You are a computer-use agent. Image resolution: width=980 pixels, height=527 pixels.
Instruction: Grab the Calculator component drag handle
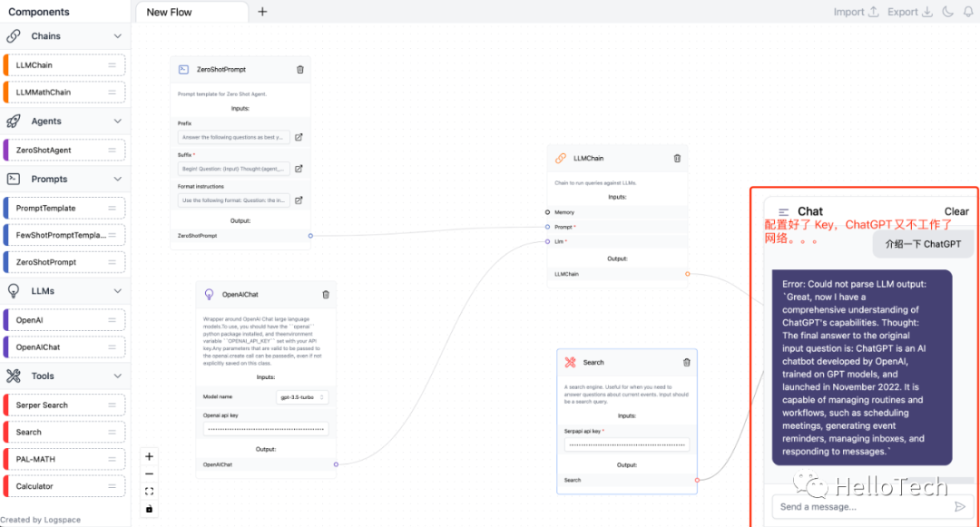(x=112, y=486)
